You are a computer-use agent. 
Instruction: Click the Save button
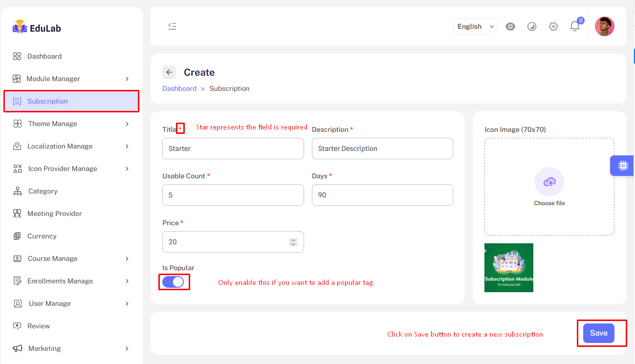[599, 333]
